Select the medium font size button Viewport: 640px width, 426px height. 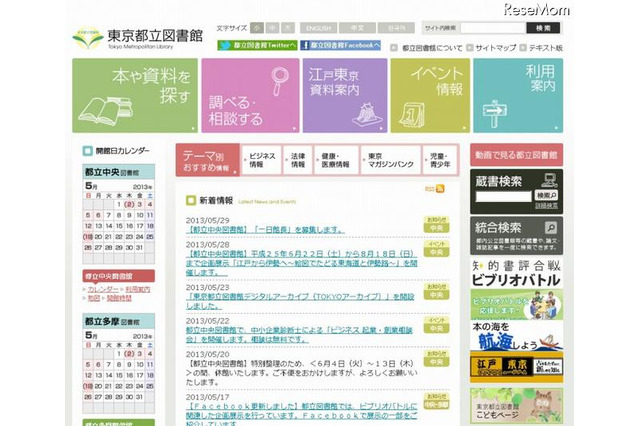[x=272, y=28]
